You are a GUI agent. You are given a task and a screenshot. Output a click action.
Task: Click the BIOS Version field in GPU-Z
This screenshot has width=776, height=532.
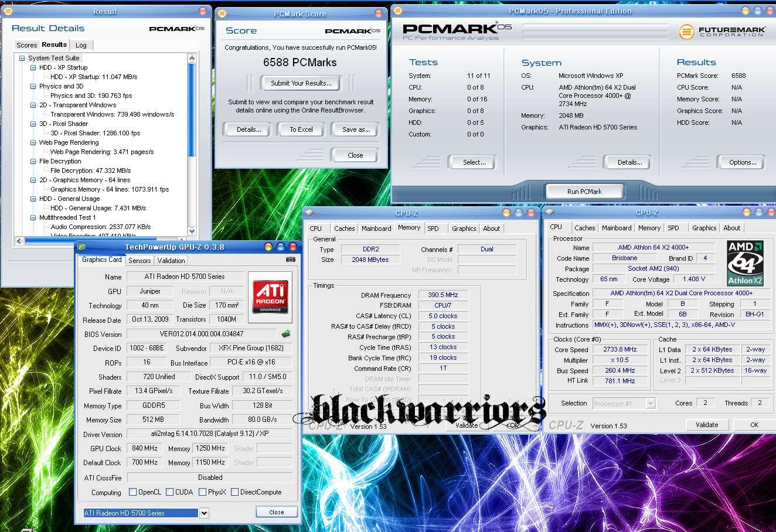click(202, 334)
